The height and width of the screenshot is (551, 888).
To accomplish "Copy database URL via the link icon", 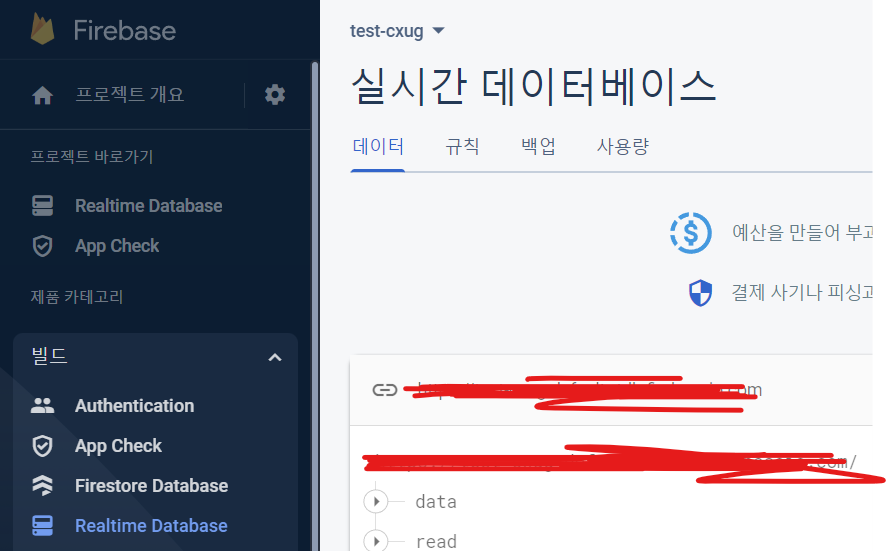I will click(x=385, y=390).
